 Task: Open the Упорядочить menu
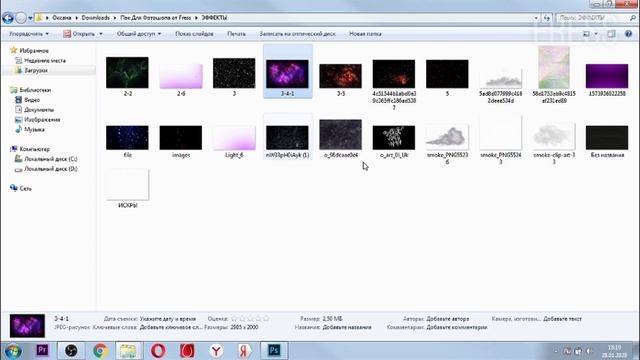coord(29,34)
